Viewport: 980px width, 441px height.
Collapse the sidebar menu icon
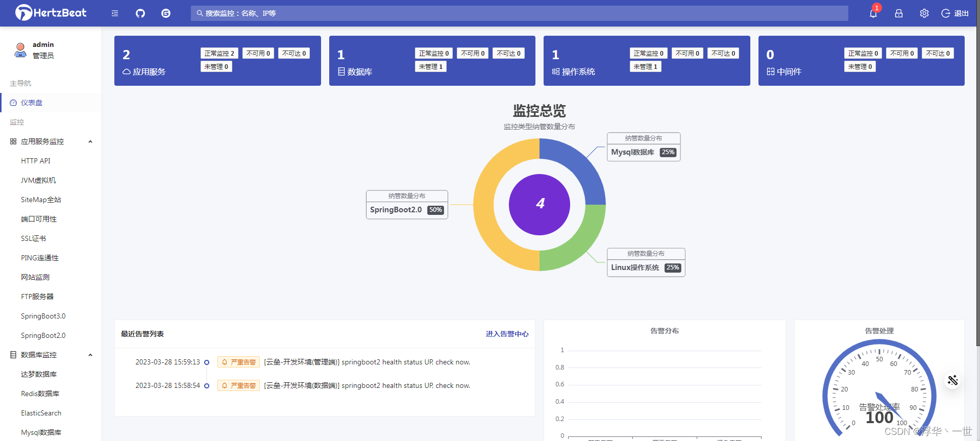115,13
